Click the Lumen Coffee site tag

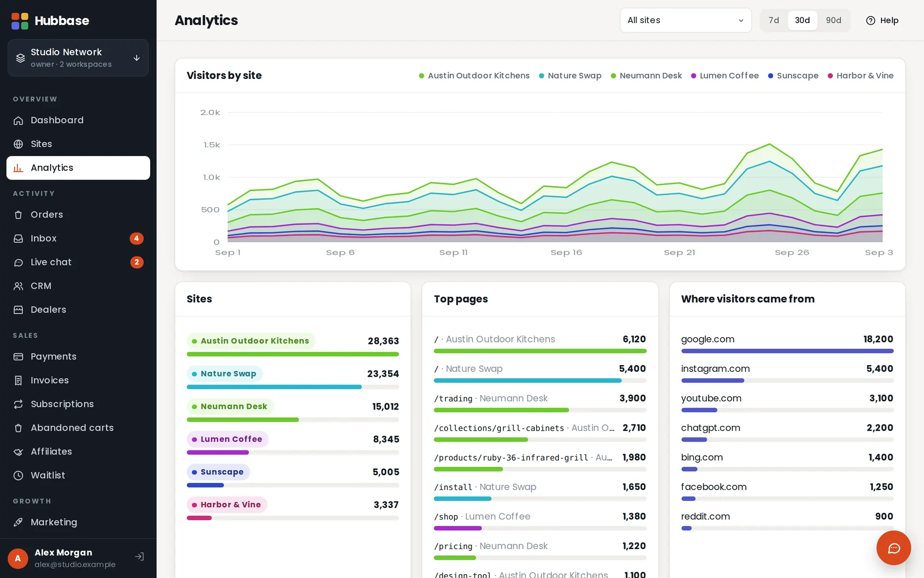(228, 439)
